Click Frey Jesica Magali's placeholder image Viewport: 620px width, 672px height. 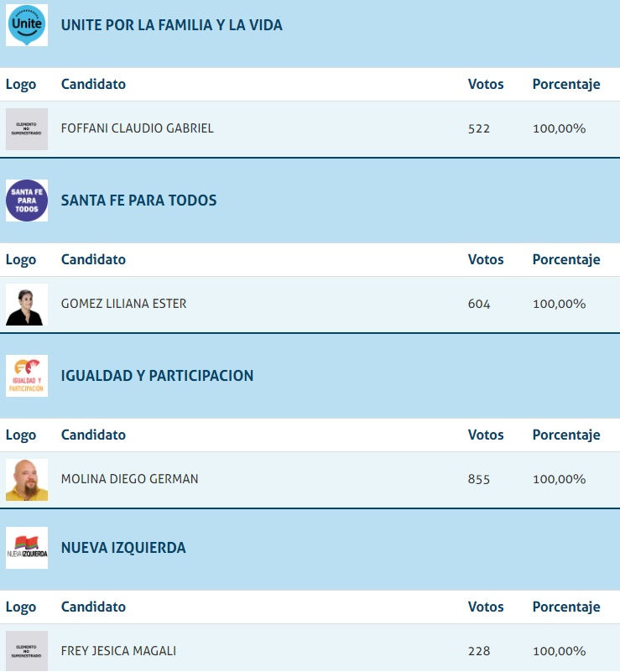coord(27,651)
